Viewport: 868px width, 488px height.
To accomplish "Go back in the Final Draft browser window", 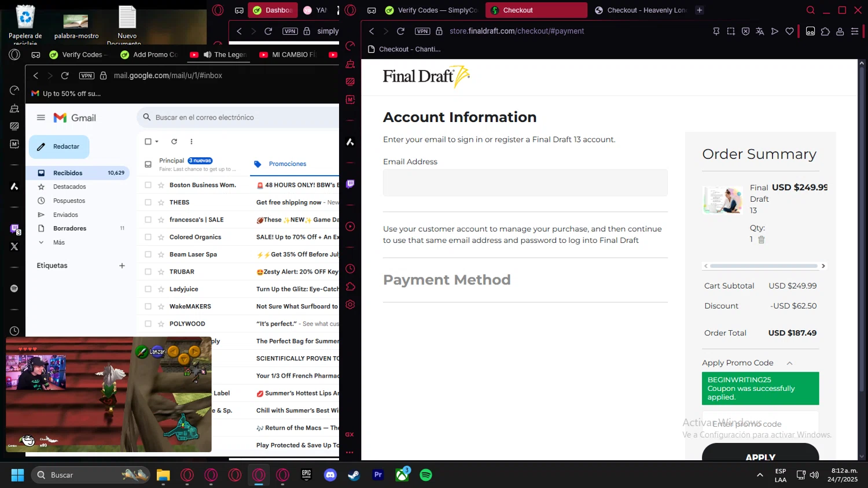I will [x=372, y=31].
